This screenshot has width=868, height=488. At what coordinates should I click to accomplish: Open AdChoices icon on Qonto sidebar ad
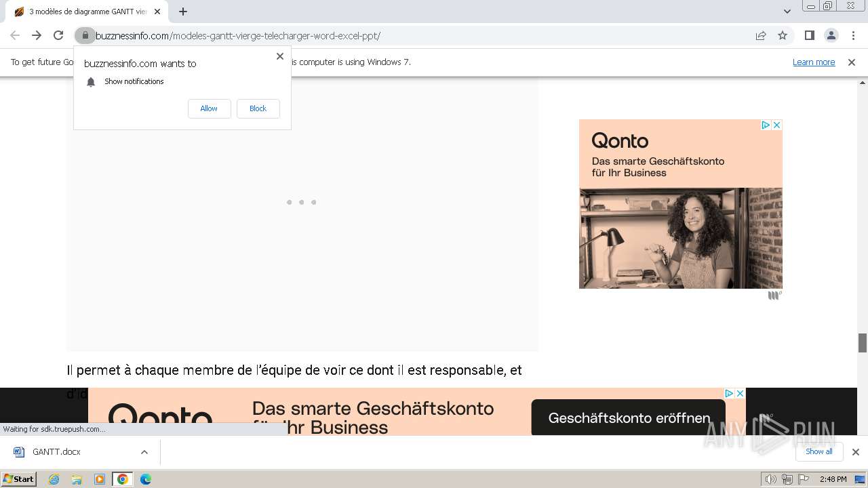coord(766,125)
